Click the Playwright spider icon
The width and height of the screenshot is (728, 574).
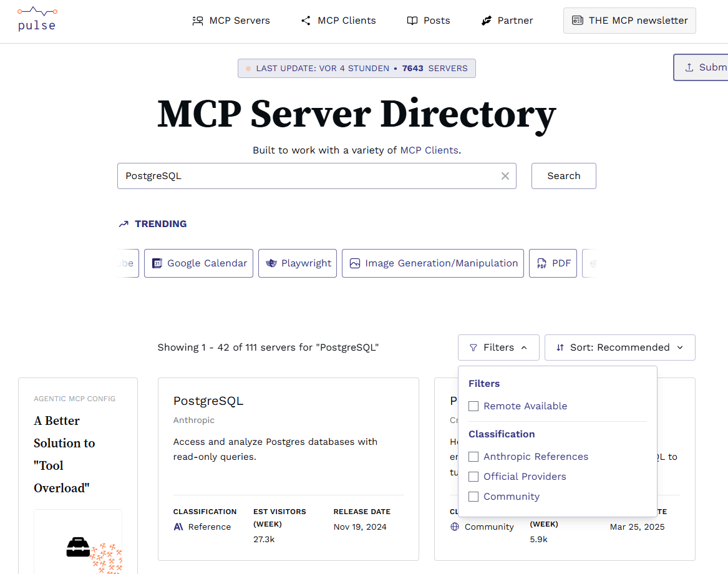click(272, 263)
